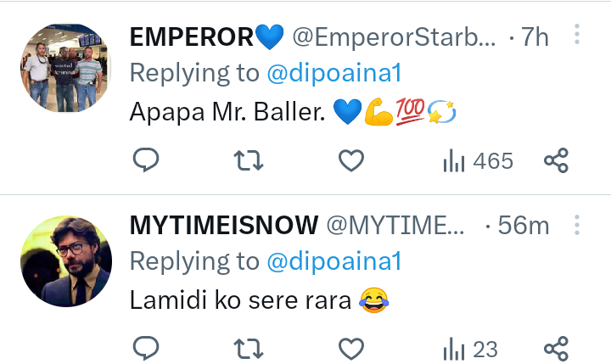Share EMPEROR's tweet
The image size is (611, 364).
pos(557,160)
